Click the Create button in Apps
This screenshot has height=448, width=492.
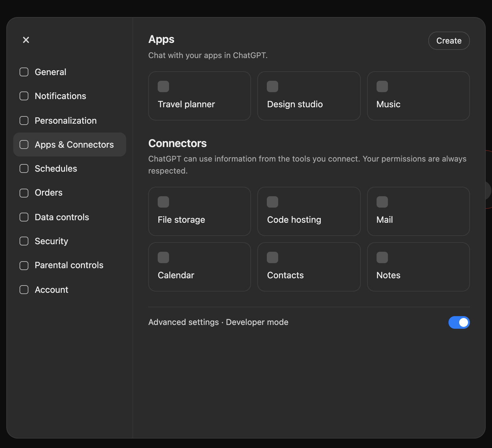pyautogui.click(x=449, y=41)
